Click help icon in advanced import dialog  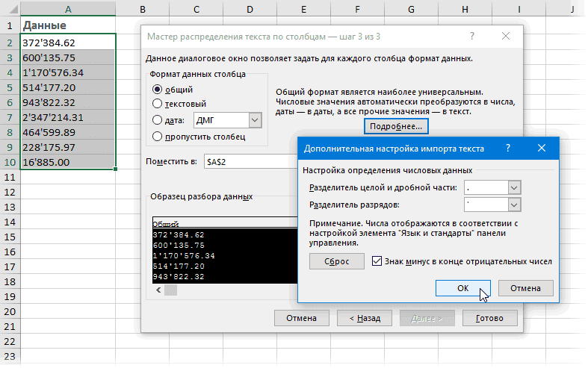point(507,149)
